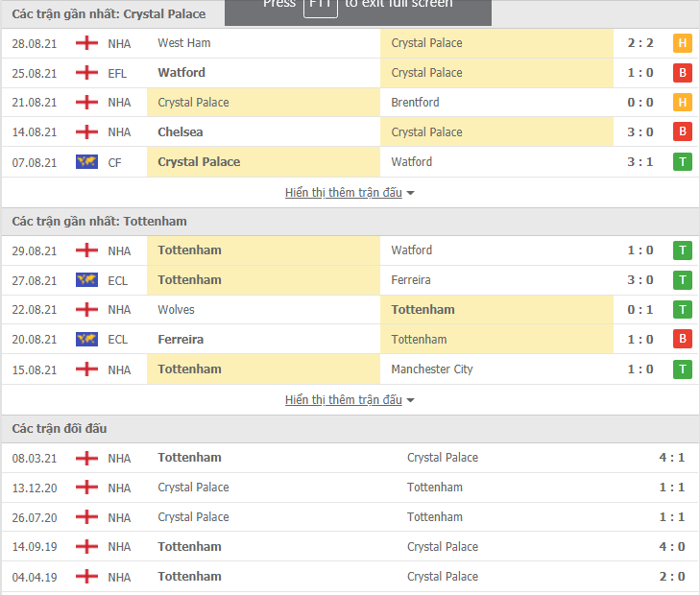Open the Manchester City team link
This screenshot has height=595, width=700.
coord(432,369)
